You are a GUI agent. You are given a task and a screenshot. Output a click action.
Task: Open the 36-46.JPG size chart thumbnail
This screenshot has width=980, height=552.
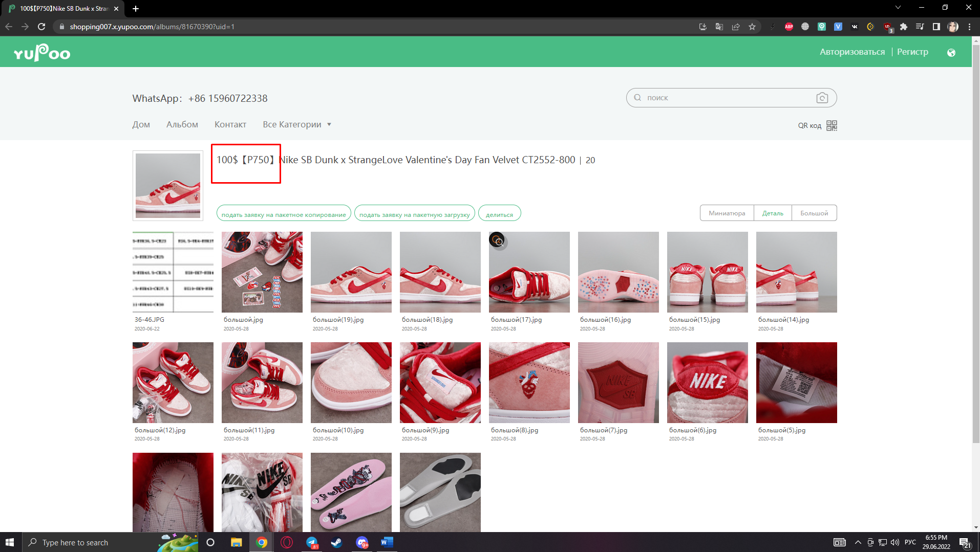pyautogui.click(x=173, y=272)
